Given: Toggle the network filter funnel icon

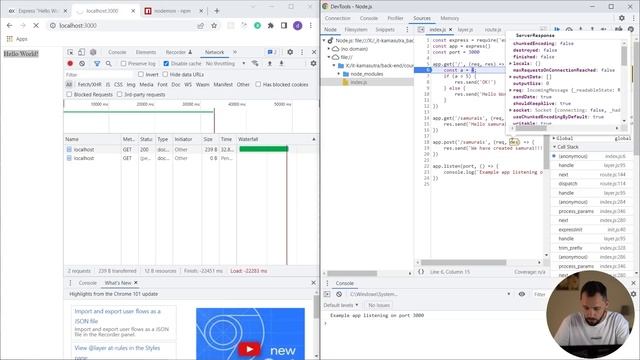Looking at the screenshot, I should (97, 64).
